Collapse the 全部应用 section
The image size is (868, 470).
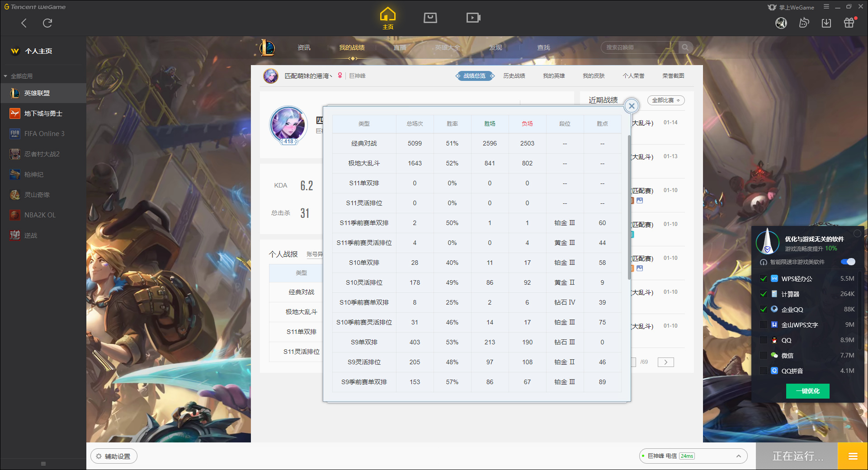[x=18, y=76]
